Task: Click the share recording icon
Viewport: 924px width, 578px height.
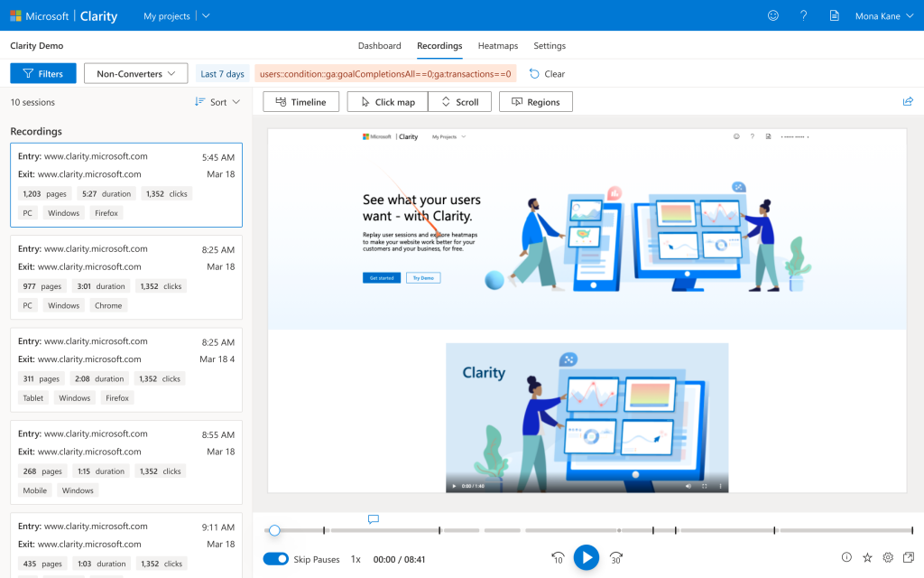Action: coord(908,102)
